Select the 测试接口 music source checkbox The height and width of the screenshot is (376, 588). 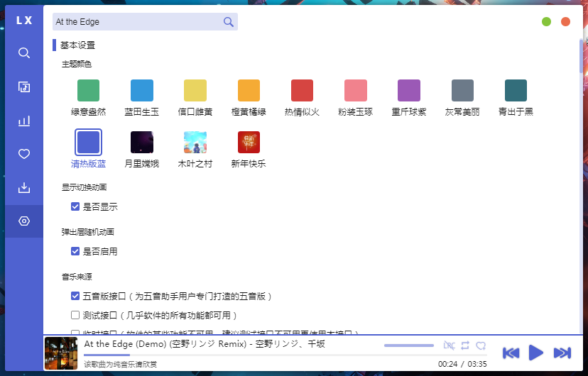pyautogui.click(x=75, y=315)
